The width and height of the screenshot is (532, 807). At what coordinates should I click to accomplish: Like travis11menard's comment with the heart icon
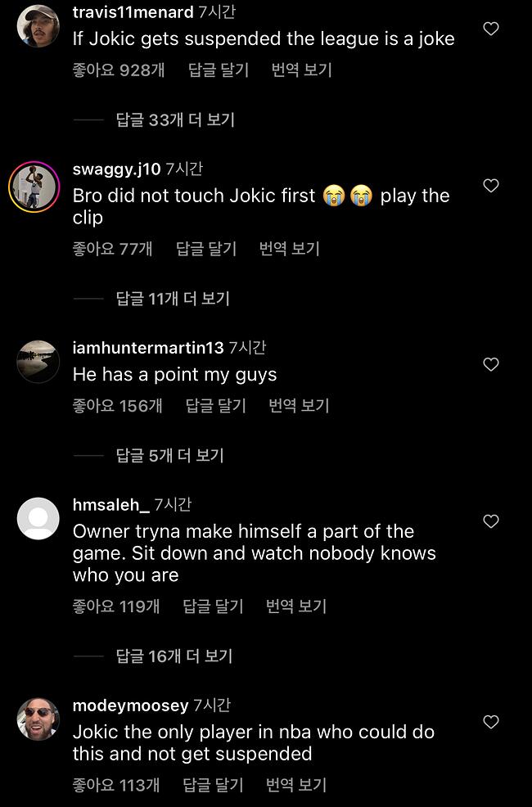pyautogui.click(x=491, y=29)
